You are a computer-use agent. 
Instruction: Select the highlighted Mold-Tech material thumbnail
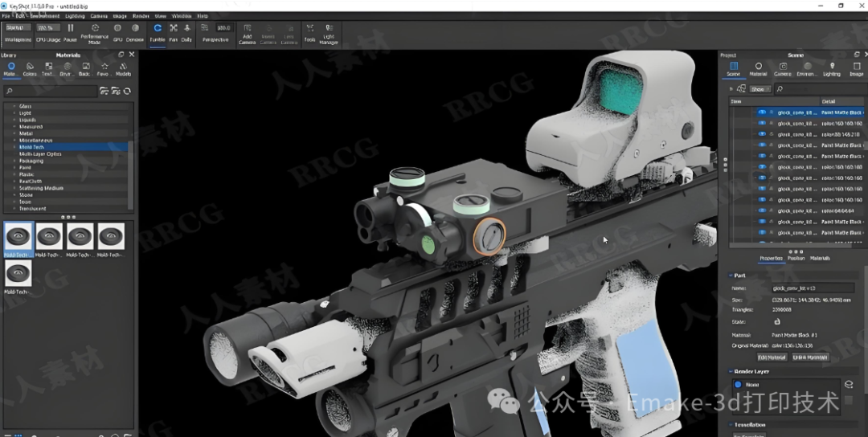(18, 238)
